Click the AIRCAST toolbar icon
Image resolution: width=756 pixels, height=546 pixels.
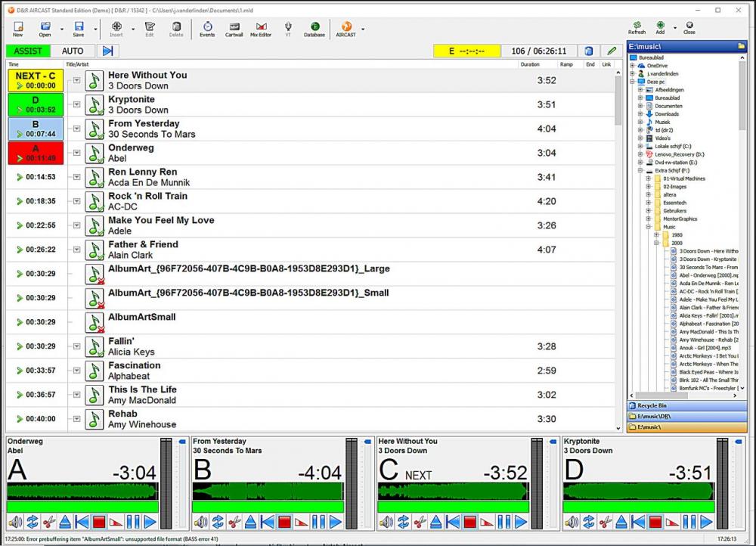click(x=345, y=29)
